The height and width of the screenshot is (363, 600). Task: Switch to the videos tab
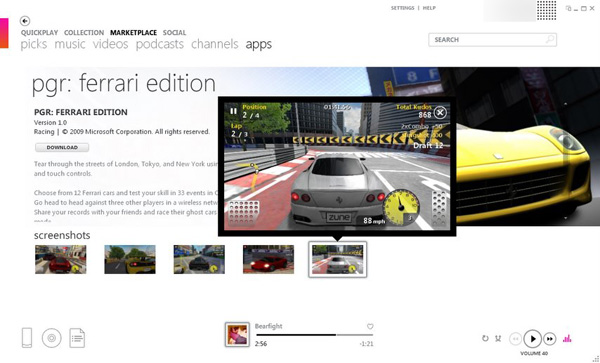110,44
